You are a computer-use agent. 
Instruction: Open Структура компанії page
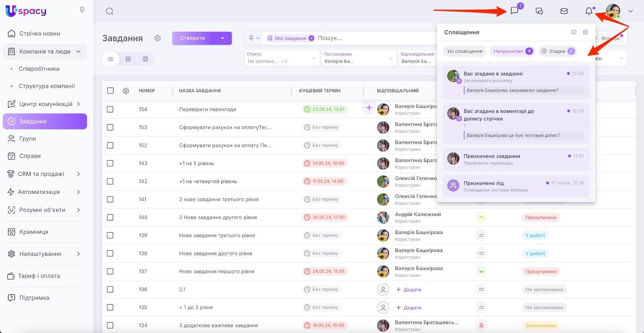47,86
